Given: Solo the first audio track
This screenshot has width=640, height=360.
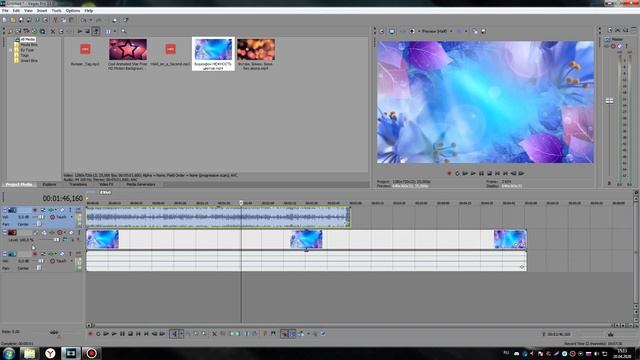Looking at the screenshot, I should (70, 209).
